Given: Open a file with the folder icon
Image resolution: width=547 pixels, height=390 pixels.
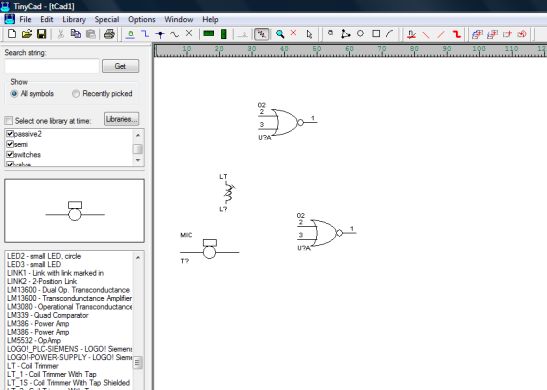Looking at the screenshot, I should [27, 34].
